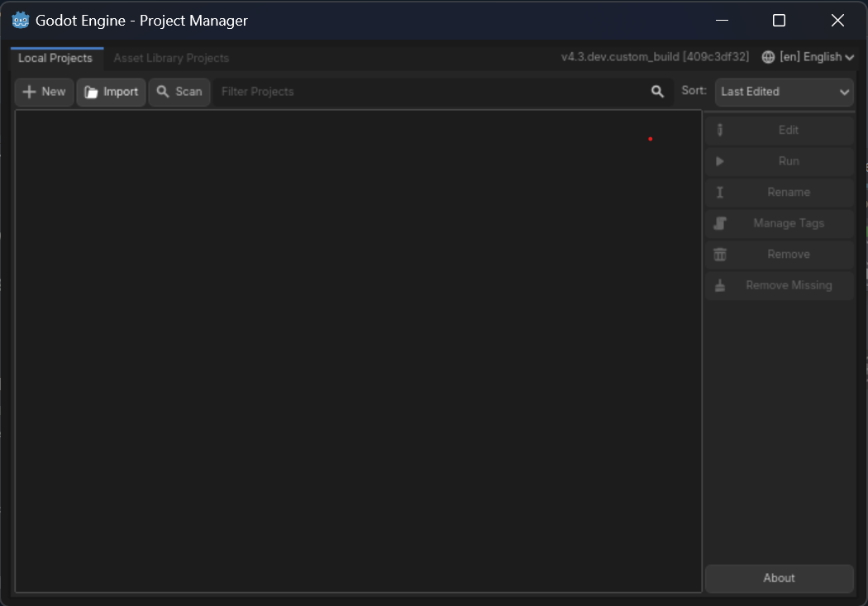This screenshot has height=606, width=868.
Task: Run the selected project
Action: click(x=779, y=161)
